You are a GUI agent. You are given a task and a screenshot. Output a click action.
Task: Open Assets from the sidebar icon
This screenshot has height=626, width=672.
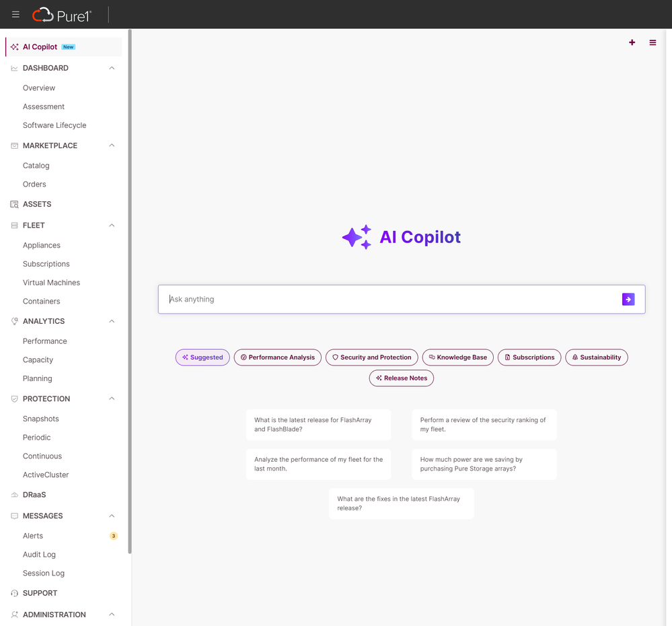point(15,204)
